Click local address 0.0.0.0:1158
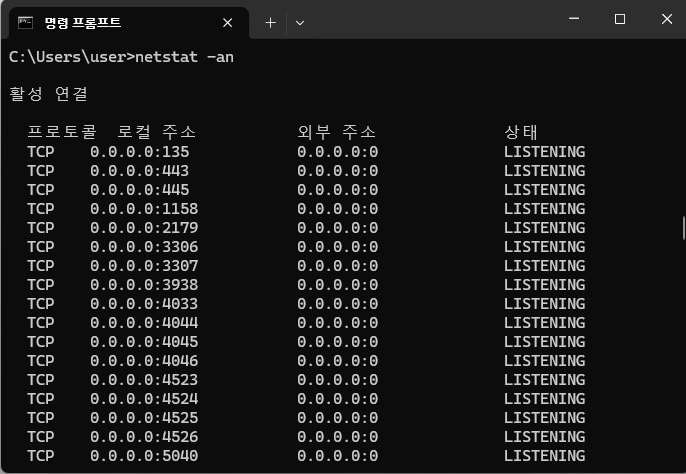The image size is (686, 474). click(x=144, y=209)
